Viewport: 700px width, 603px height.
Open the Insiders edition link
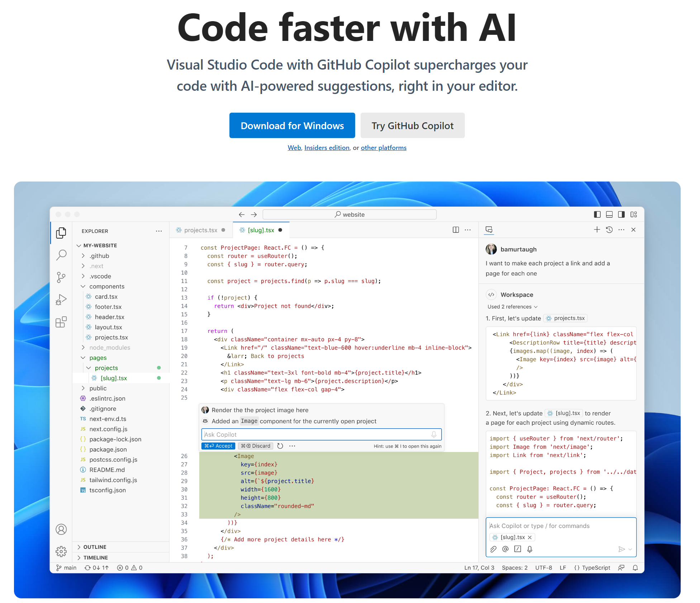(327, 147)
